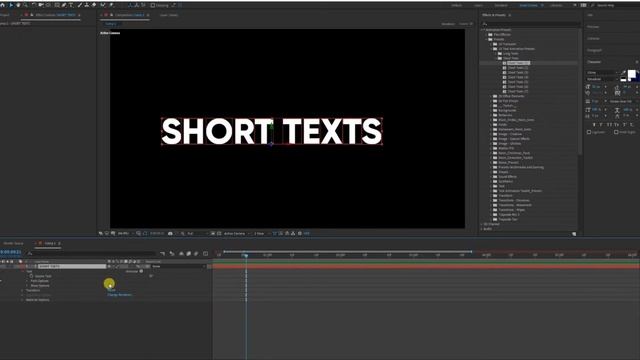
Task: Select the Brush tool
Action: [80, 5]
